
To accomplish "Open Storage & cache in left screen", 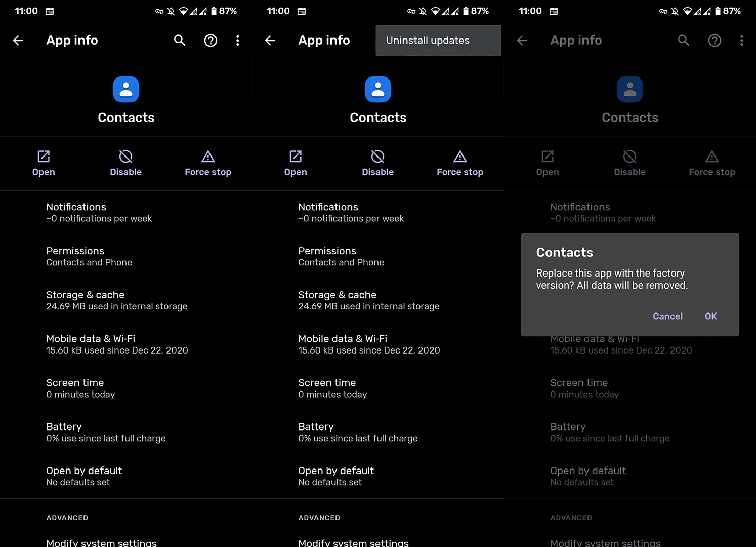I will [126, 300].
